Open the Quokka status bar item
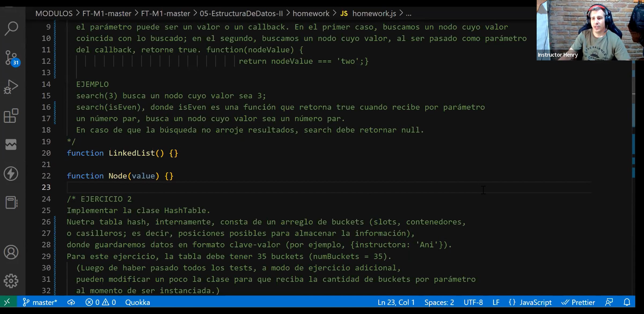This screenshot has height=314, width=644. click(x=137, y=302)
